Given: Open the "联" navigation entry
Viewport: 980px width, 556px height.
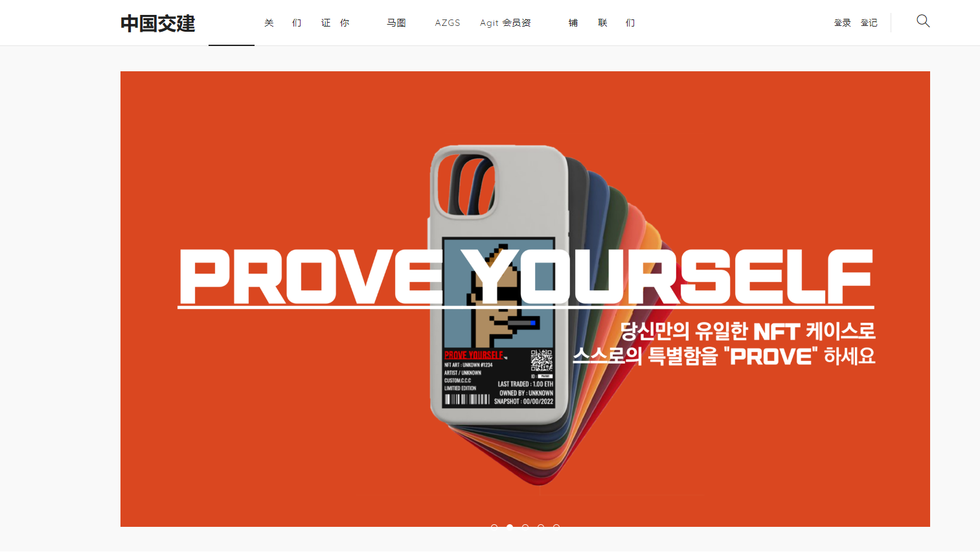Looking at the screenshot, I should point(602,23).
